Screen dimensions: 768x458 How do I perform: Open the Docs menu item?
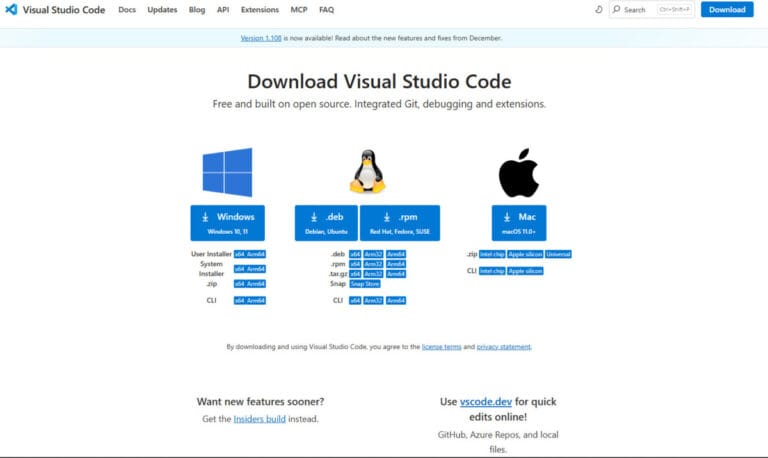point(127,10)
